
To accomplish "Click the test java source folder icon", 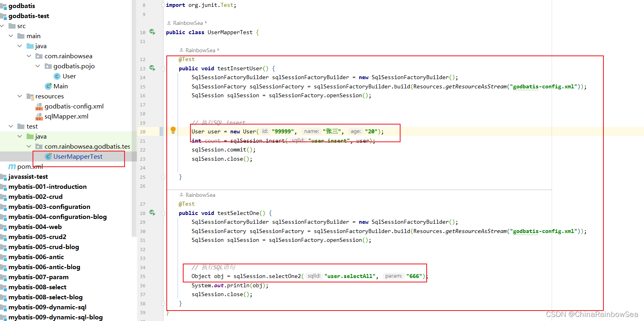I will (30, 137).
